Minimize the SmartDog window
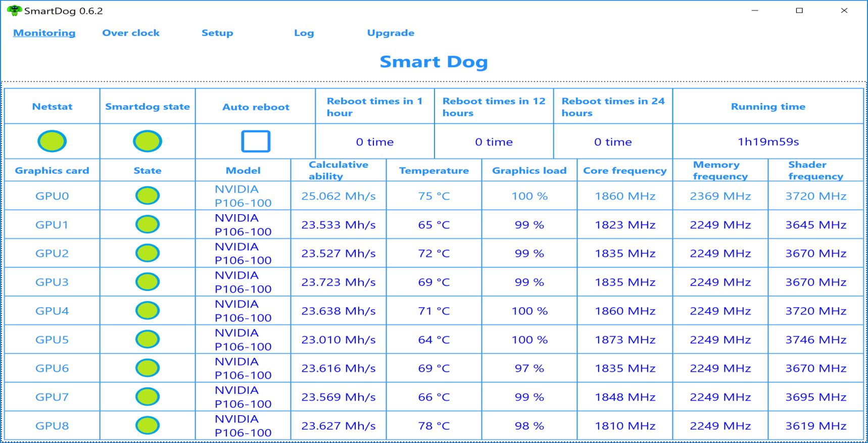The width and height of the screenshot is (868, 443). 755,11
